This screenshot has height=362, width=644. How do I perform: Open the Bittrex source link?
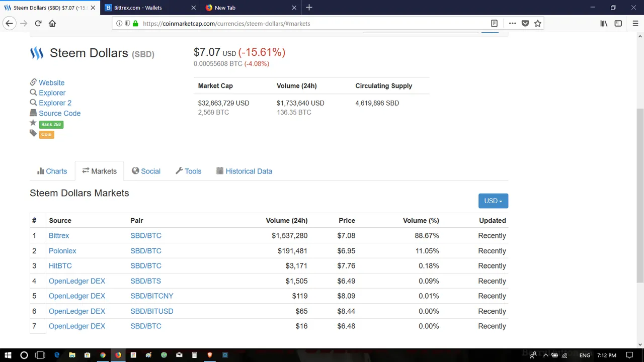coord(59,235)
